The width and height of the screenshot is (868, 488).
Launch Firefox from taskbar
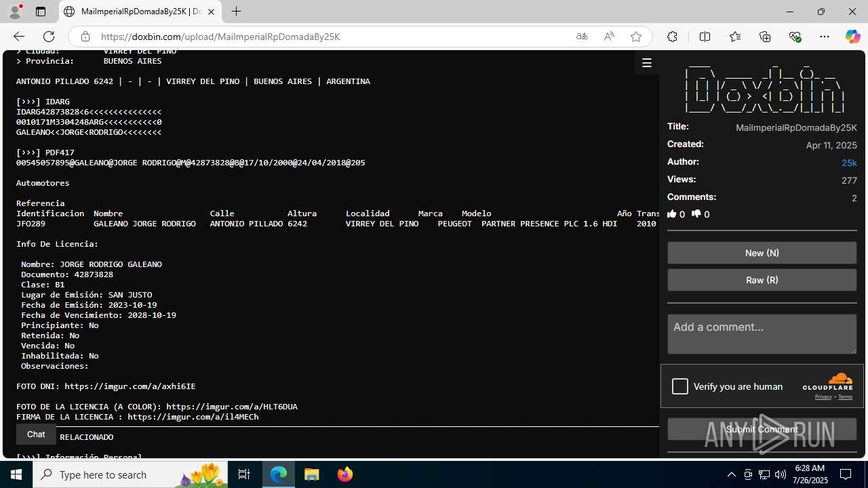point(345,474)
